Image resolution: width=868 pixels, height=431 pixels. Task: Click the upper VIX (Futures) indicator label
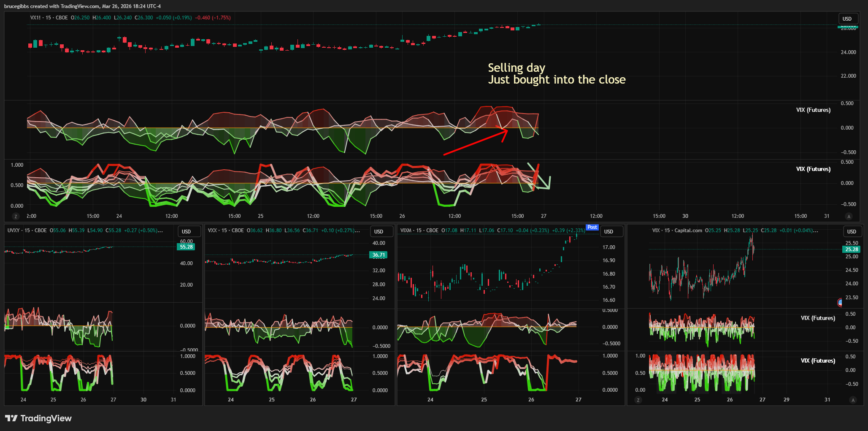click(813, 110)
